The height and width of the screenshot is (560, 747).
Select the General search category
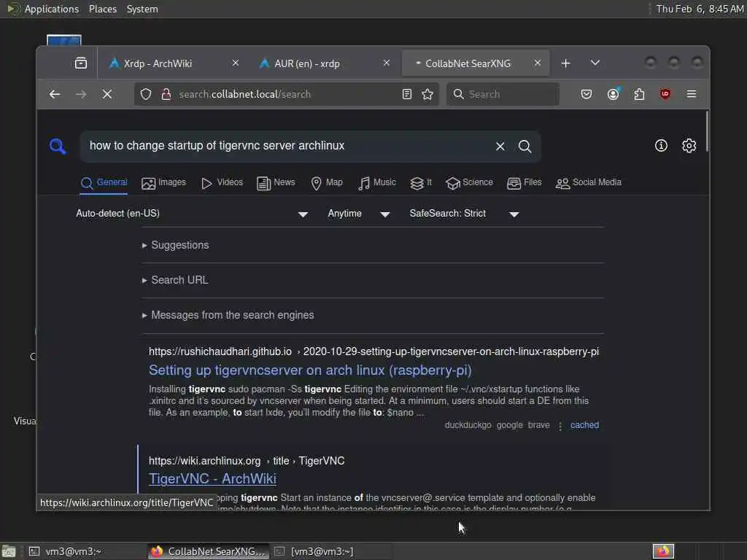click(x=104, y=182)
